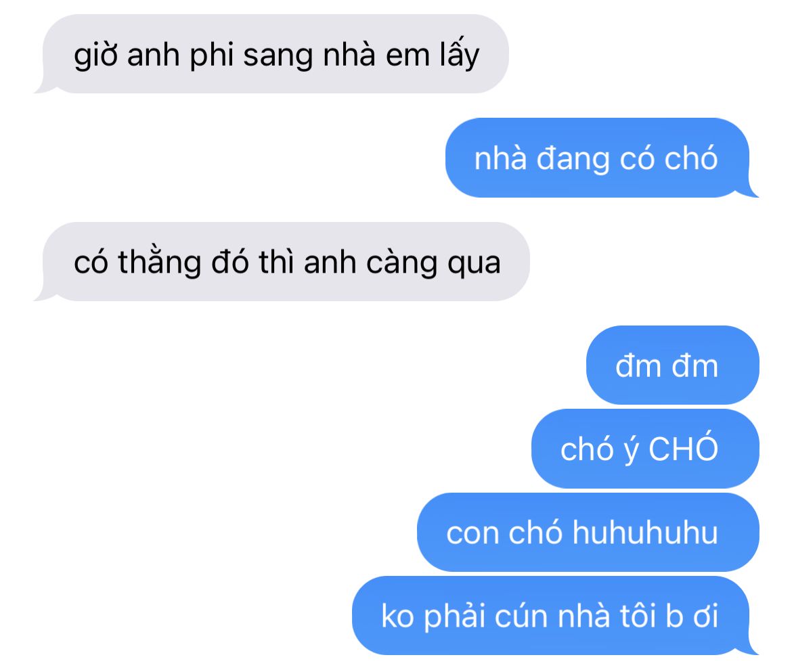Tap the "con chó huhuhuhu" message
This screenshot has height=672, width=792.
[588, 532]
